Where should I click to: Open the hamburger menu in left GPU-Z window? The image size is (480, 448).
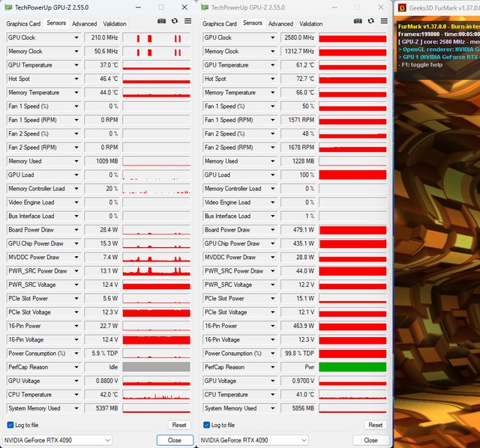pos(186,22)
